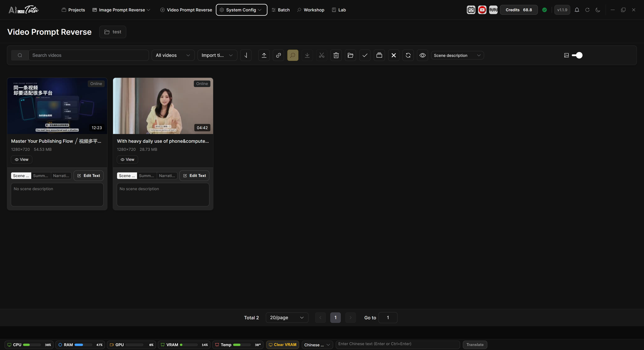
Task: Click the download icon in toolbar
Action: coord(307,55)
